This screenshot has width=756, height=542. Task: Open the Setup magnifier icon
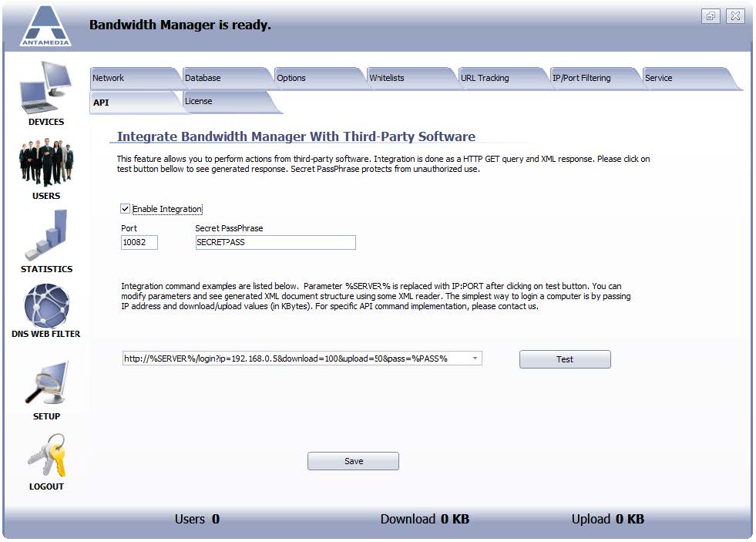47,383
